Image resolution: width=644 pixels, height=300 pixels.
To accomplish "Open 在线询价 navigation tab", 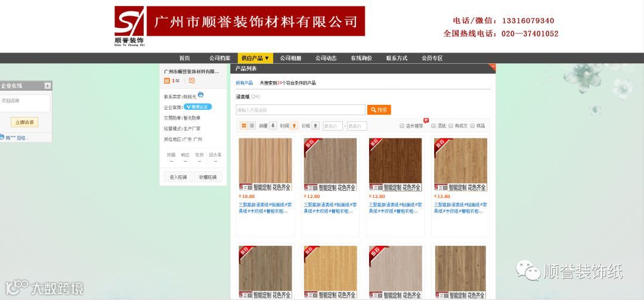I will (361, 58).
